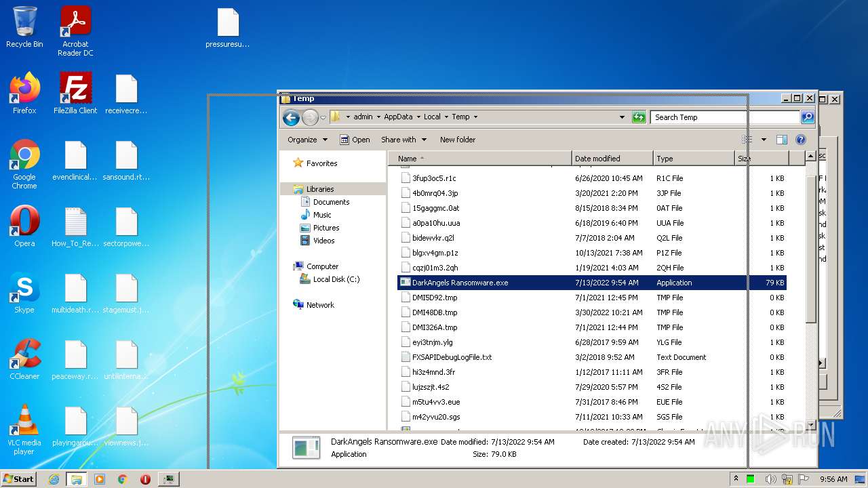The image size is (868, 488).
Task: Show hidden system tray icons
Action: click(x=736, y=479)
